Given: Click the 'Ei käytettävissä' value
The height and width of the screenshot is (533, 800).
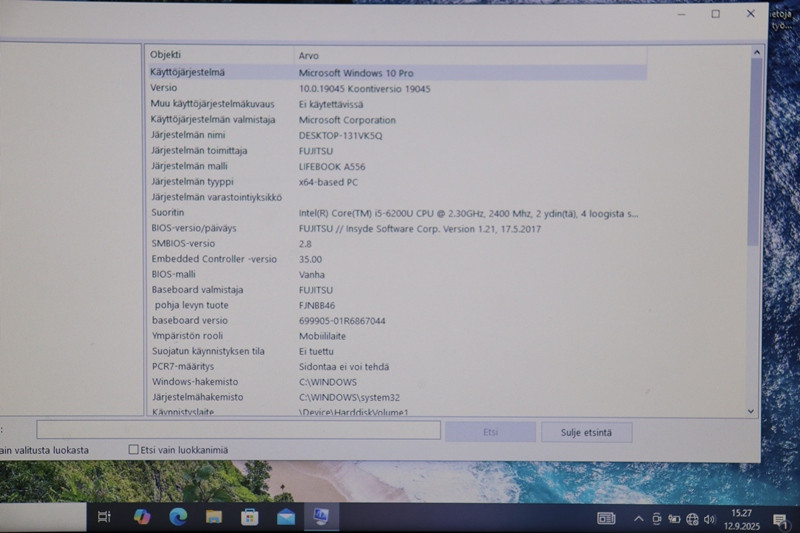Looking at the screenshot, I should click(331, 105).
